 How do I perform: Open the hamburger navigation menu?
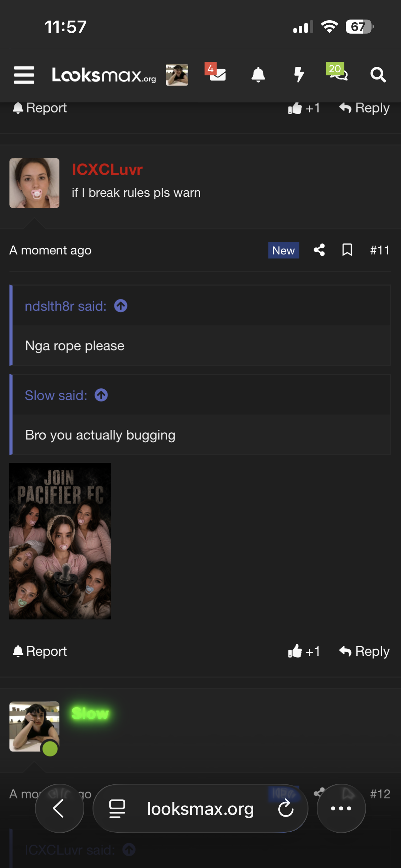pyautogui.click(x=24, y=75)
